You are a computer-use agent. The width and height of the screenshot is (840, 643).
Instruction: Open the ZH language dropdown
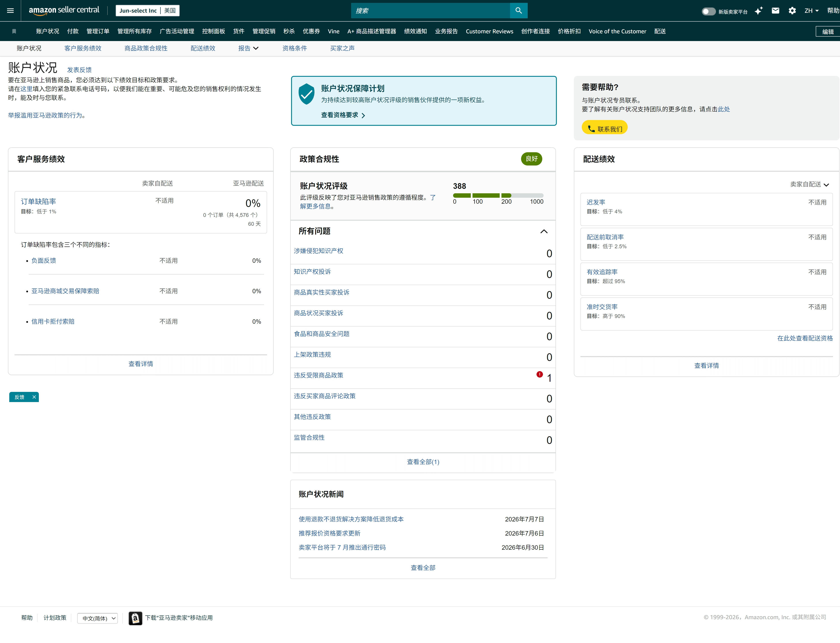click(x=811, y=11)
